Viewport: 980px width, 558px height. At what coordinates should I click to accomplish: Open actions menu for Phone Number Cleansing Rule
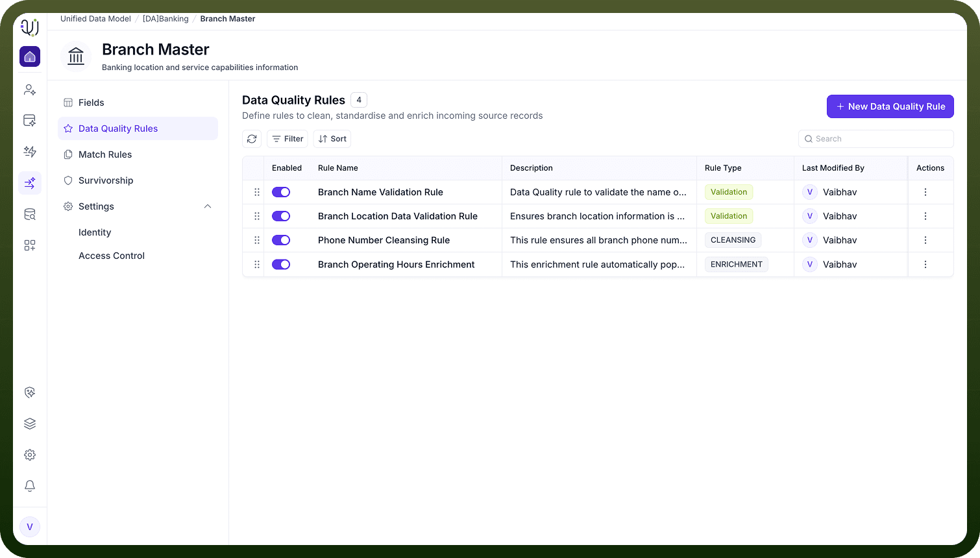click(925, 240)
